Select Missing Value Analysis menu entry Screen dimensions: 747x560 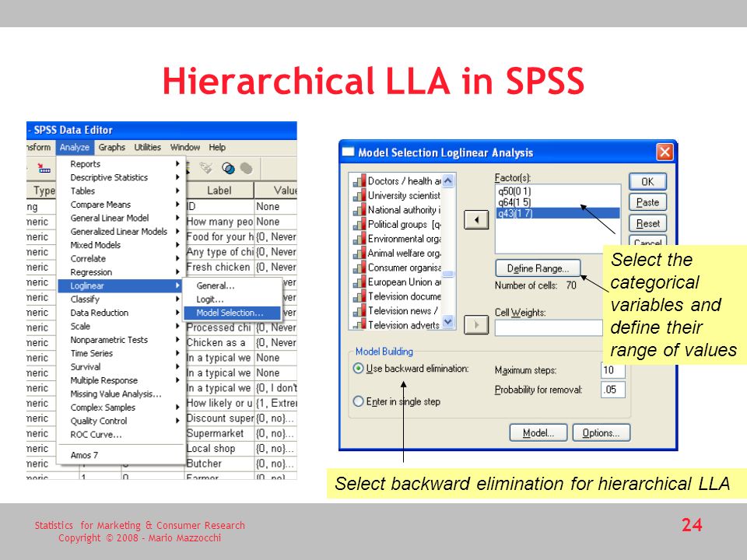tap(120, 394)
